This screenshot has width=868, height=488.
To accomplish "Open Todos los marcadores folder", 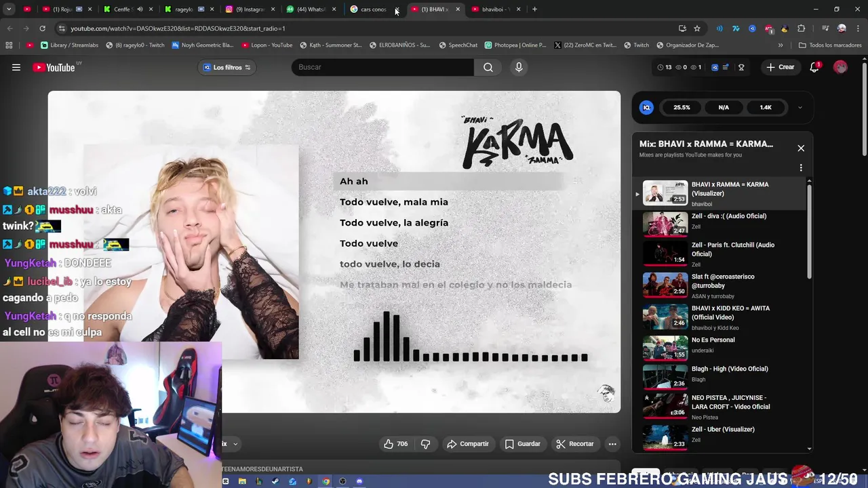I will [830, 45].
